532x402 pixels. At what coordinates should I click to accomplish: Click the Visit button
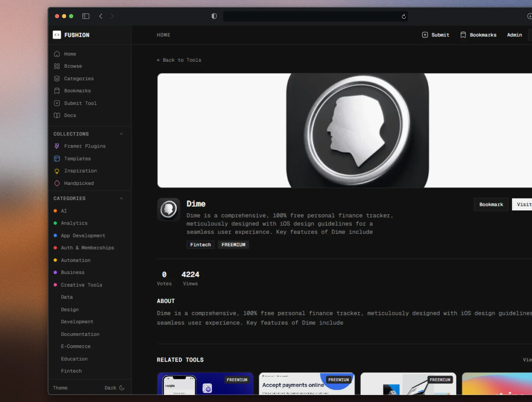point(522,204)
